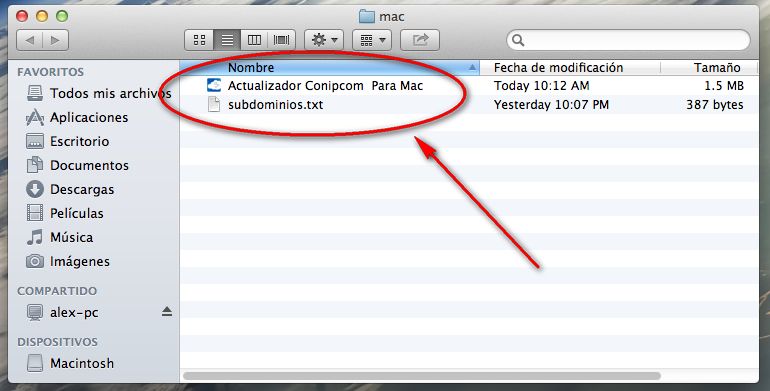Click the Share toolbar button

[x=420, y=40]
